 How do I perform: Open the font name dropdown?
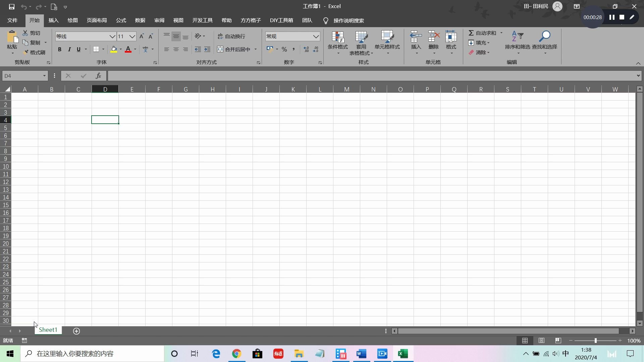[112, 36]
